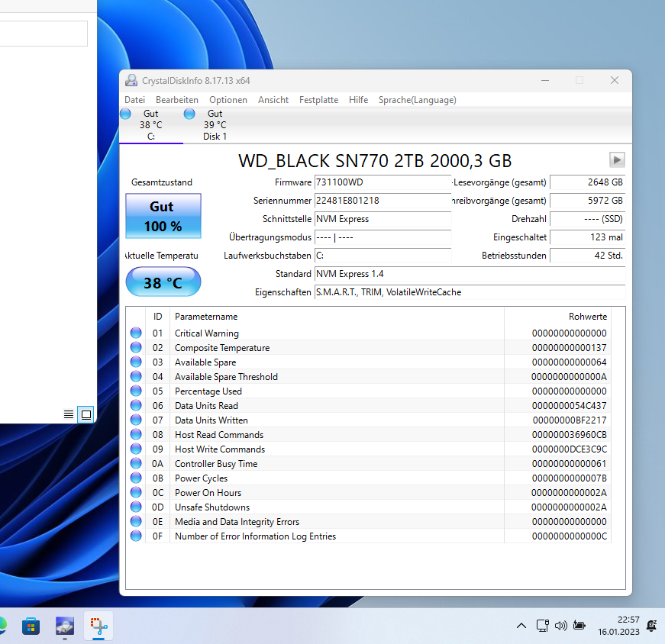The image size is (665, 644).
Task: Click the Schnittstelle field NVM Express
Action: [x=383, y=219]
